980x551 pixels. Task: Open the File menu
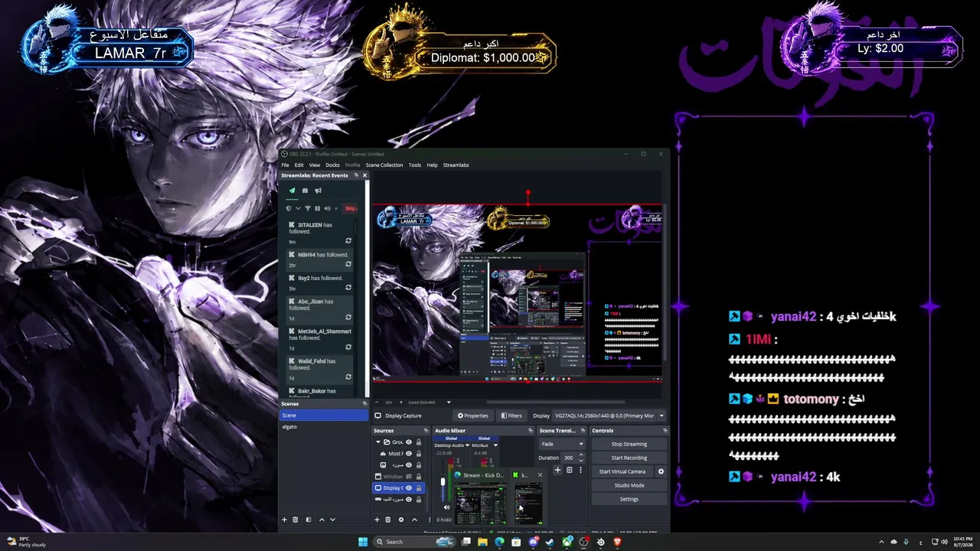[285, 165]
